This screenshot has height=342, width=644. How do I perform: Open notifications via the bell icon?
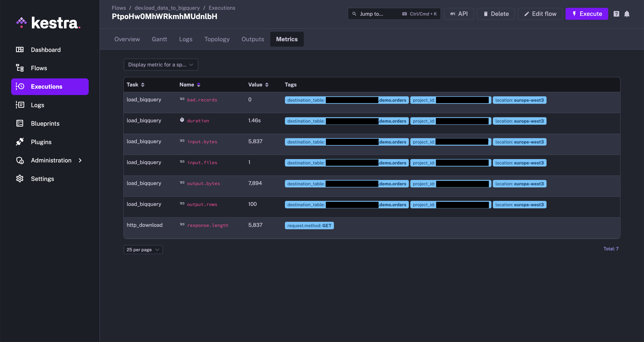[x=627, y=14]
